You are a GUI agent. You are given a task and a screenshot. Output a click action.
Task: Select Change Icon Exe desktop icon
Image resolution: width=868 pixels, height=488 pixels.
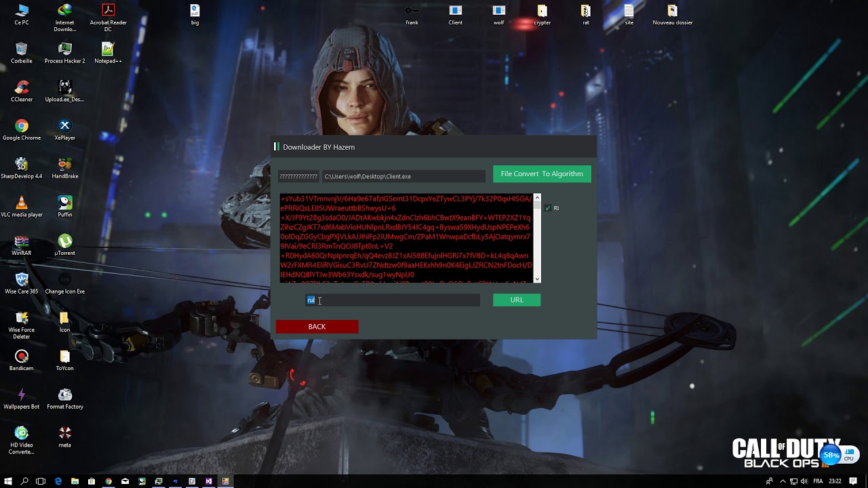(65, 284)
